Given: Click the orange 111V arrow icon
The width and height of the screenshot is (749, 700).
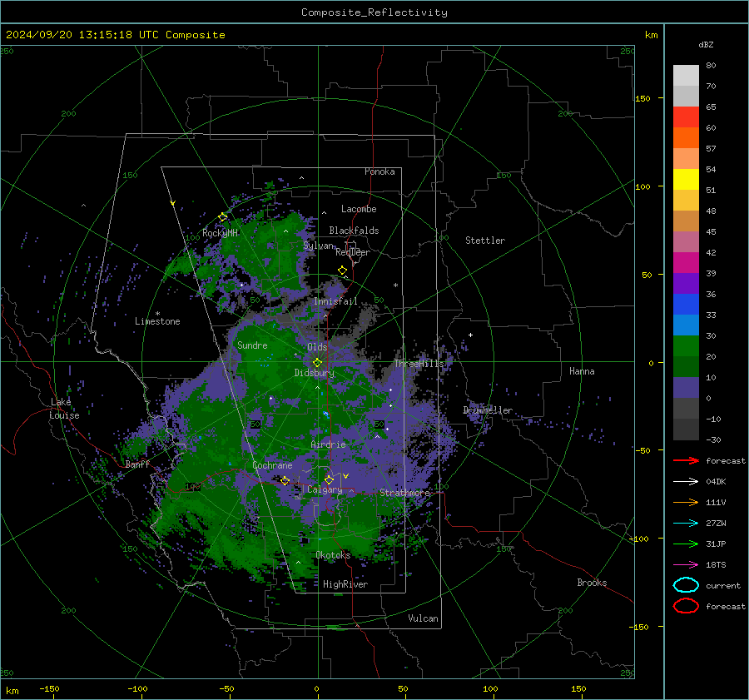Looking at the screenshot, I should point(686,502).
